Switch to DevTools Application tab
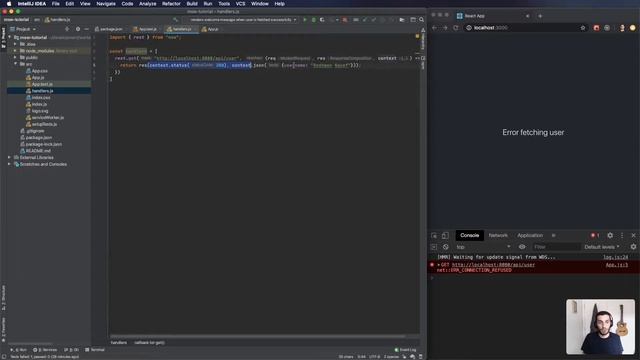This screenshot has width=640, height=360. point(530,236)
